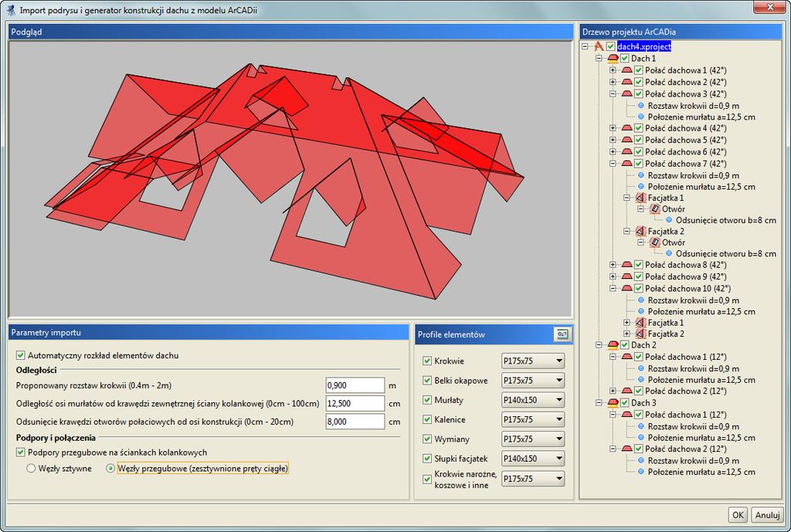Viewport: 791px width, 532px height.
Task: Collapse the Dach 1 tree node
Action: [599, 59]
